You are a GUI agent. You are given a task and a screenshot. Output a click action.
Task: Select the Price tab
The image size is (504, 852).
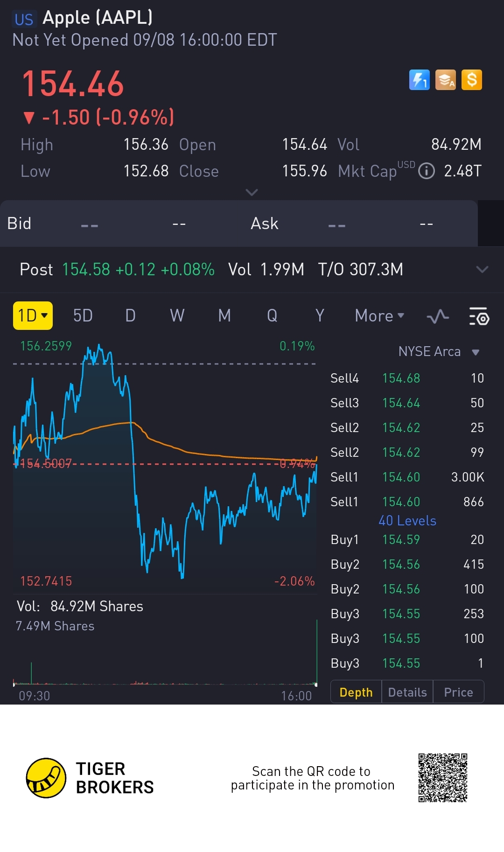tap(458, 692)
